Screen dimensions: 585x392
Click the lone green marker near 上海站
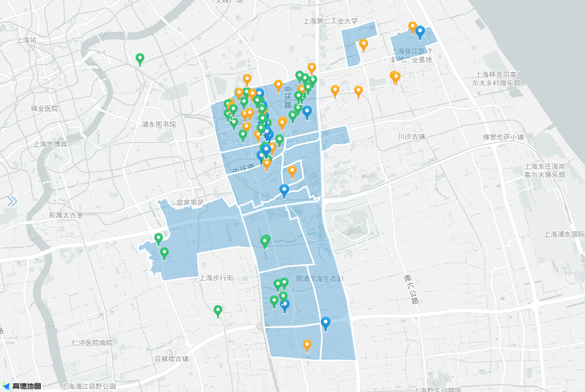pos(140,59)
